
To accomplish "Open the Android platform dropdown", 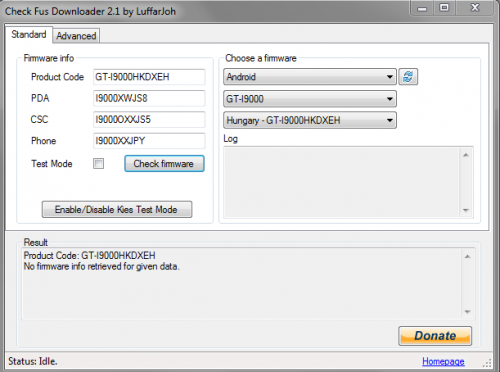I will pyautogui.click(x=310, y=77).
